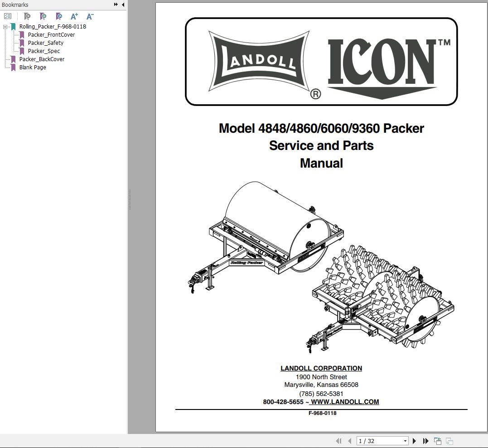The width and height of the screenshot is (488, 448).
Task: Open the page number dropdown arrow
Action: pos(405,440)
